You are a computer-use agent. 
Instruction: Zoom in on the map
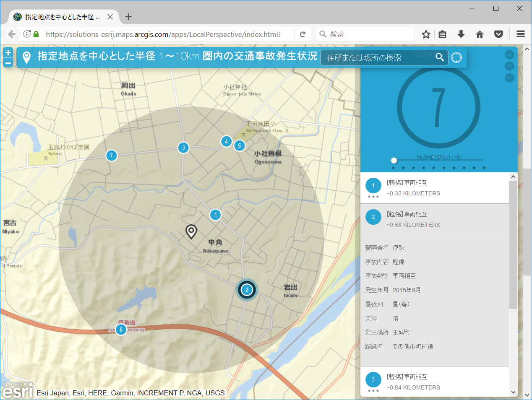tap(8, 52)
